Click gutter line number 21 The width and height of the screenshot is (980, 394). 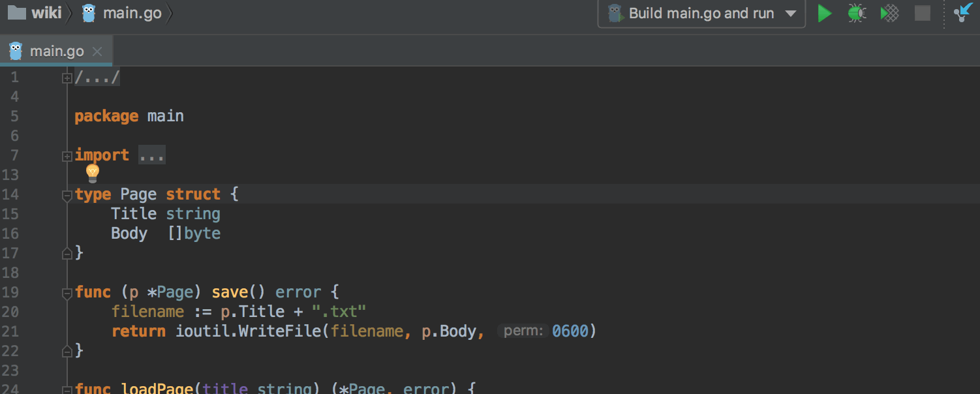(x=10, y=331)
